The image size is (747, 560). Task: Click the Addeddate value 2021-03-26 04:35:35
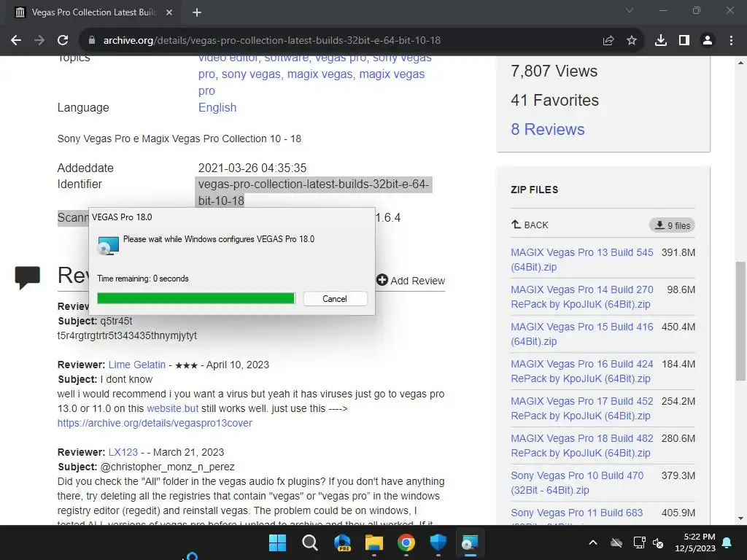[x=252, y=168]
